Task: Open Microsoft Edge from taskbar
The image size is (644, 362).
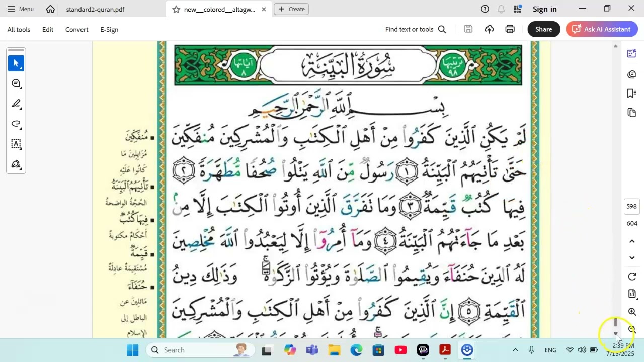Action: [x=357, y=350]
